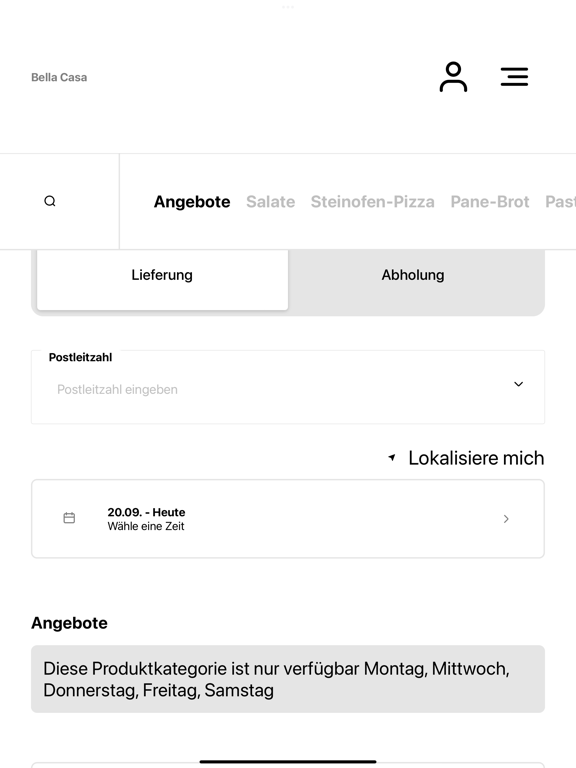Tap the search magnifier icon

(50, 201)
